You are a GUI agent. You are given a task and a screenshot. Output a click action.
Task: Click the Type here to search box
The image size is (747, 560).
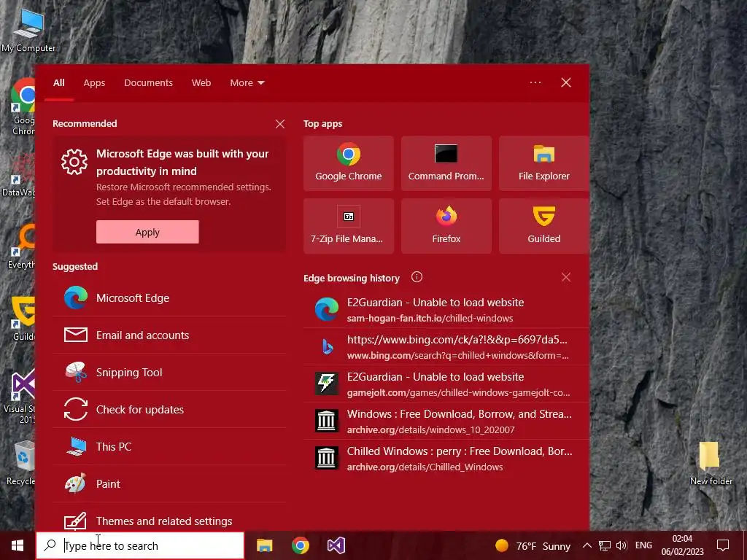click(140, 545)
